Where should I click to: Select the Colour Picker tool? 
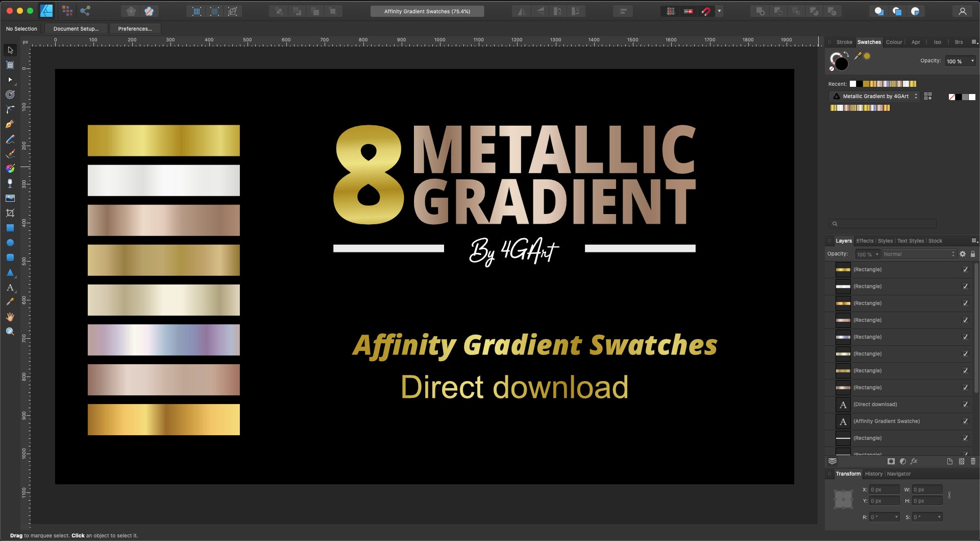(10, 302)
